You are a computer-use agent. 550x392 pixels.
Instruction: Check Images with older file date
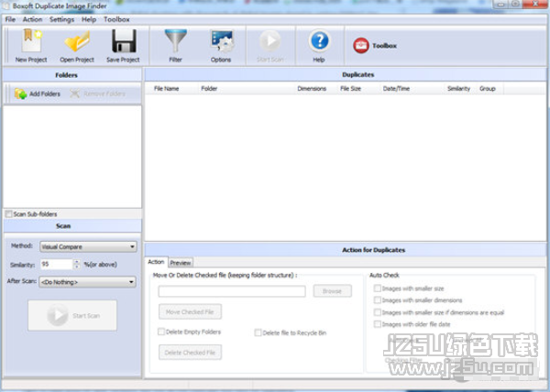378,324
